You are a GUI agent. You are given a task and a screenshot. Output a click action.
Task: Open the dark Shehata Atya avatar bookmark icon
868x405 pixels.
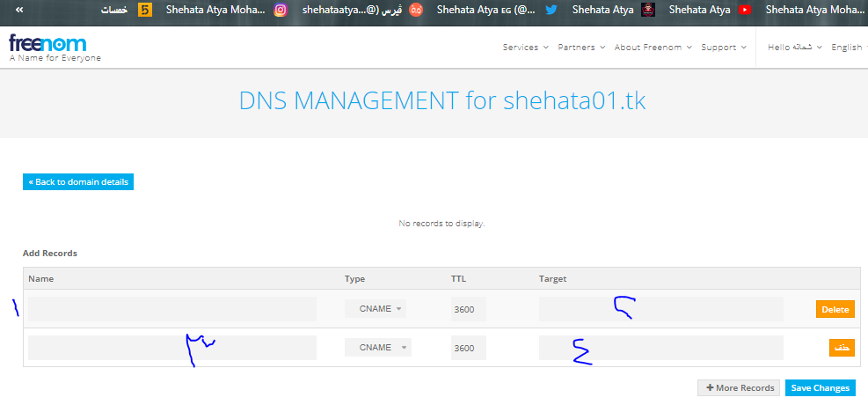coord(648,10)
